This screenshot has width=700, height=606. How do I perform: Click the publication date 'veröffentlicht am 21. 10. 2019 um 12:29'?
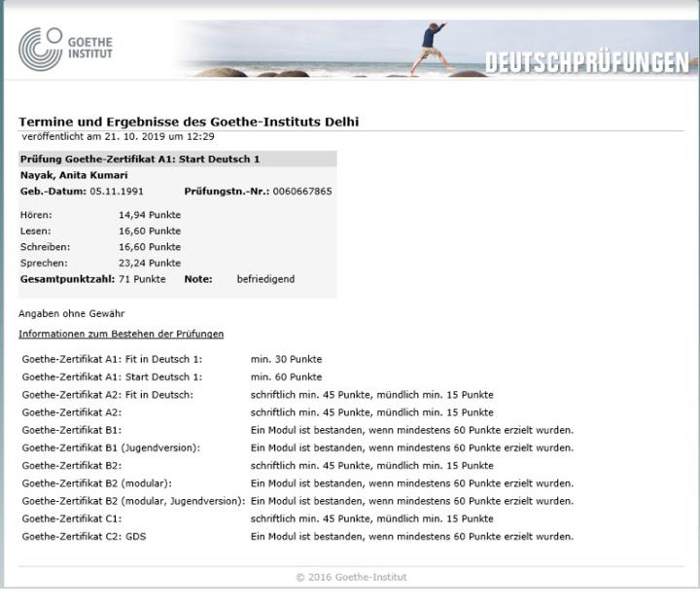tap(119, 136)
